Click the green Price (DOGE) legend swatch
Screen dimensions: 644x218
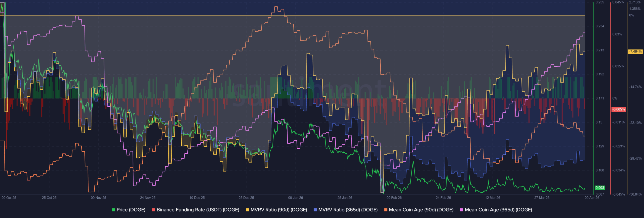point(113,210)
